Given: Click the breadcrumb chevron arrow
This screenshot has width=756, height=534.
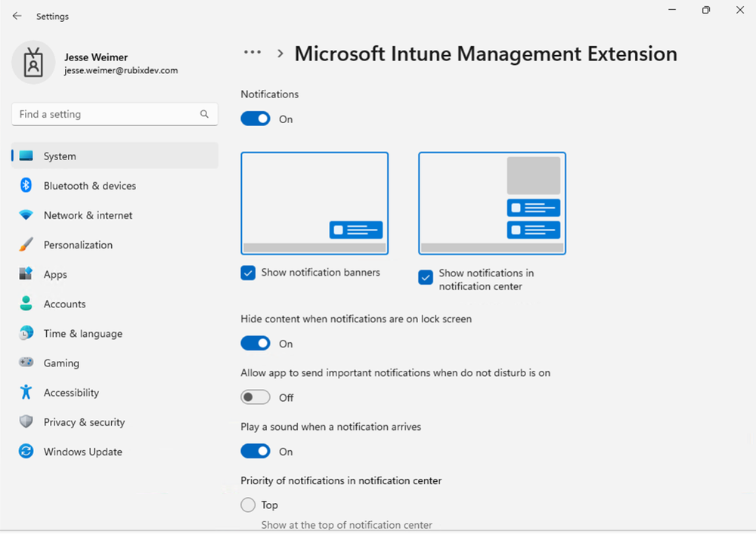Looking at the screenshot, I should pyautogui.click(x=280, y=54).
